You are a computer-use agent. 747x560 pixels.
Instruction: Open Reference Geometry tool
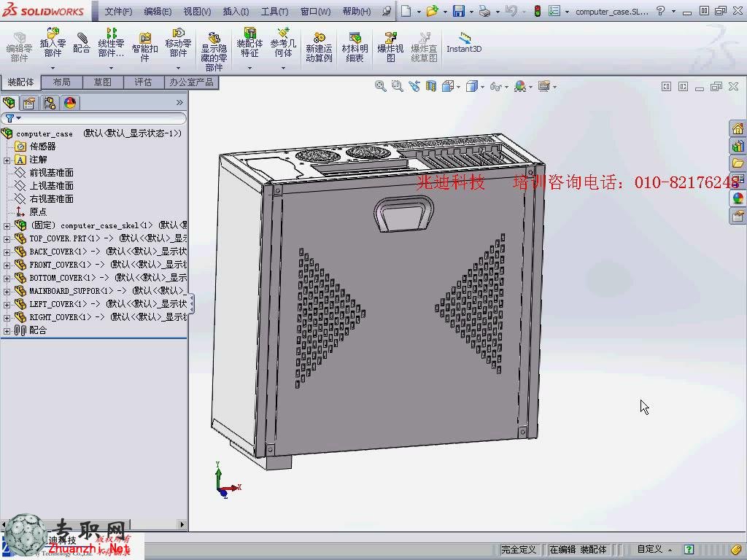point(283,43)
